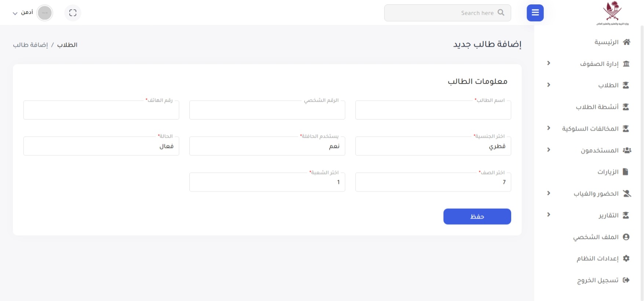Click the الحضور والغياب attendance icon
This screenshot has height=301, width=644.
coord(626,193)
